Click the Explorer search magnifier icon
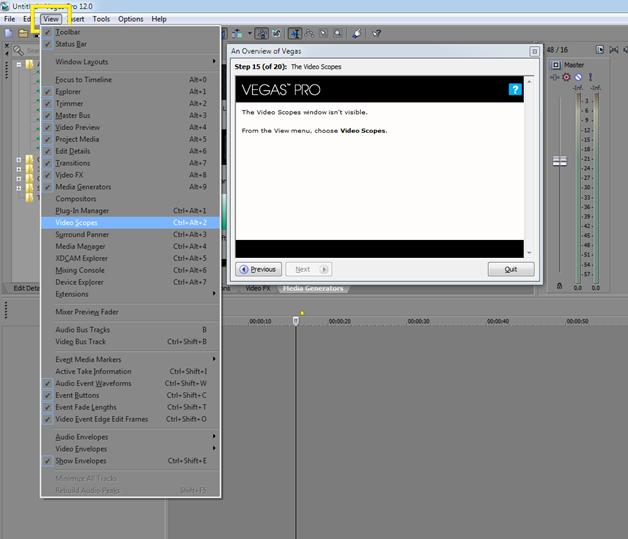This screenshot has height=539, width=628. point(18,51)
